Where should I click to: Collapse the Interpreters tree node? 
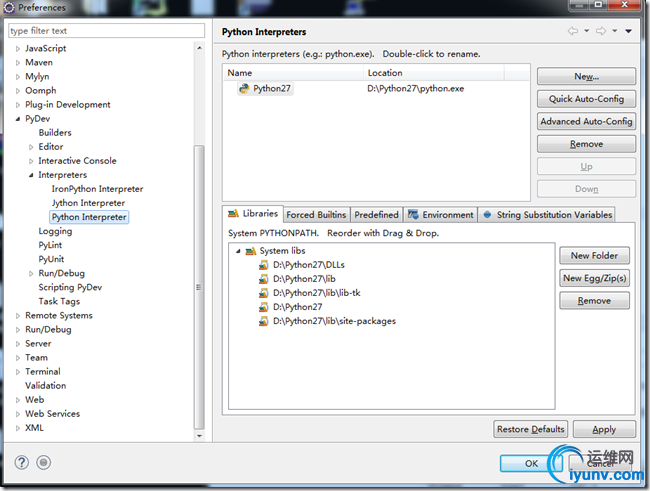(x=31, y=175)
